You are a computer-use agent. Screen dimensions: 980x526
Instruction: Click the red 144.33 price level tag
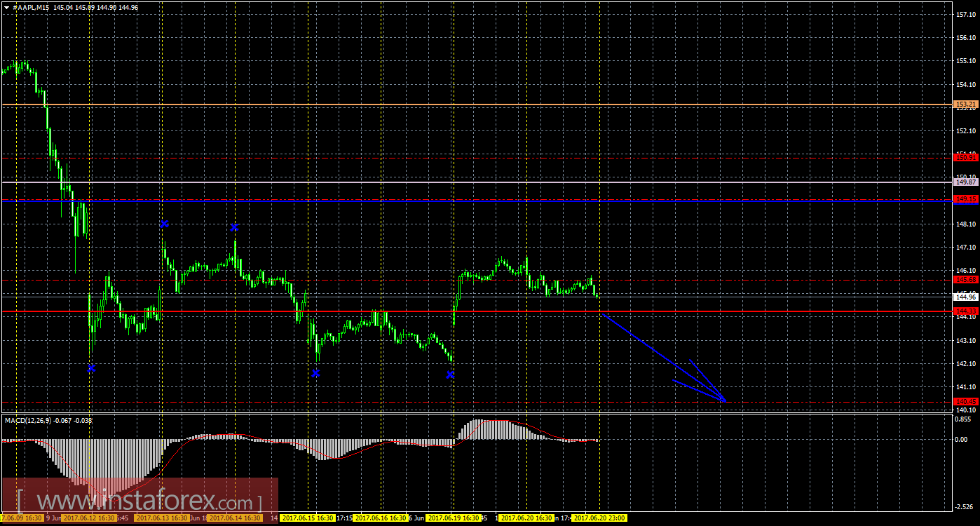coord(965,310)
